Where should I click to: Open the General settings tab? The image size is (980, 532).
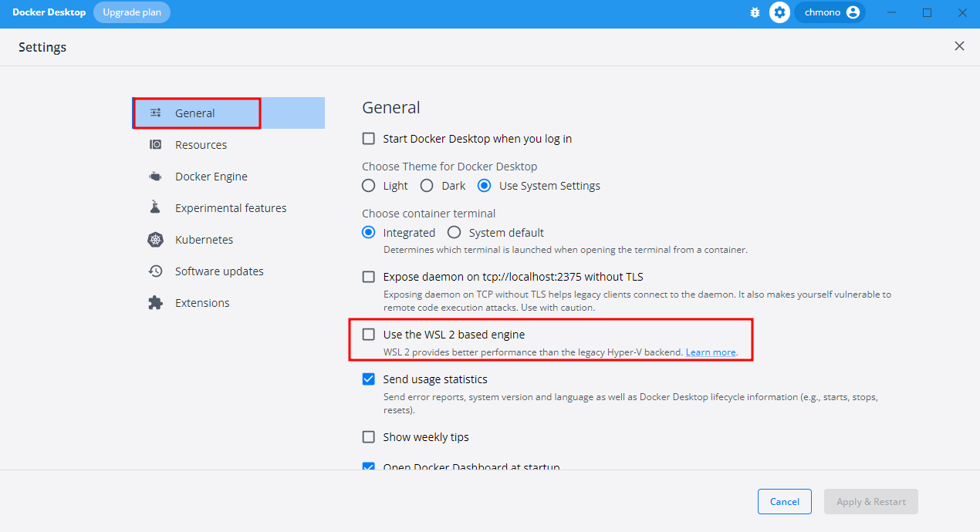(x=228, y=113)
